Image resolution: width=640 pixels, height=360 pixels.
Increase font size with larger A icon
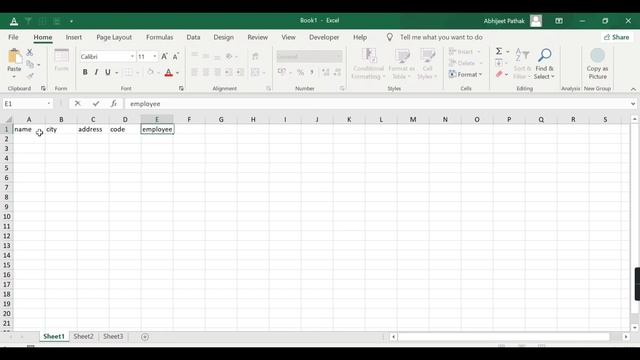164,56
